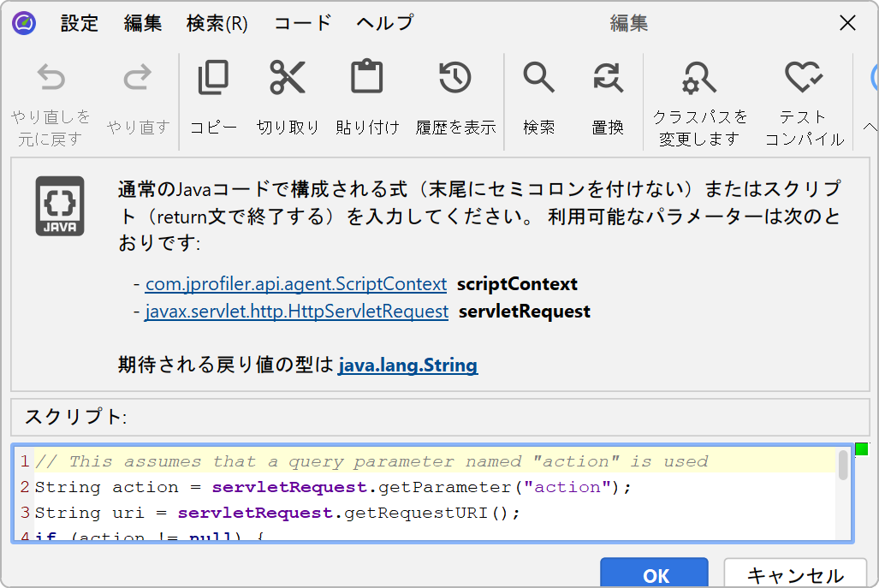Click the green status indicator beside editor
Screen dimensions: 879x588
861,449
